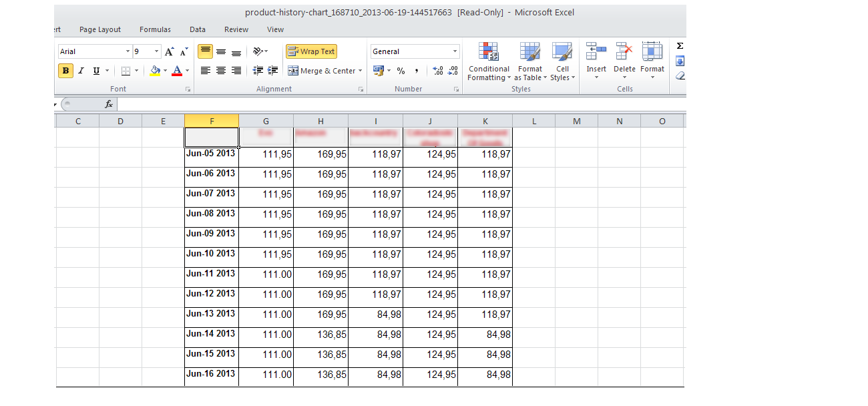Viewport: 868px width, 406px height.
Task: Expand accounting format dropdown arrow
Action: click(389, 71)
